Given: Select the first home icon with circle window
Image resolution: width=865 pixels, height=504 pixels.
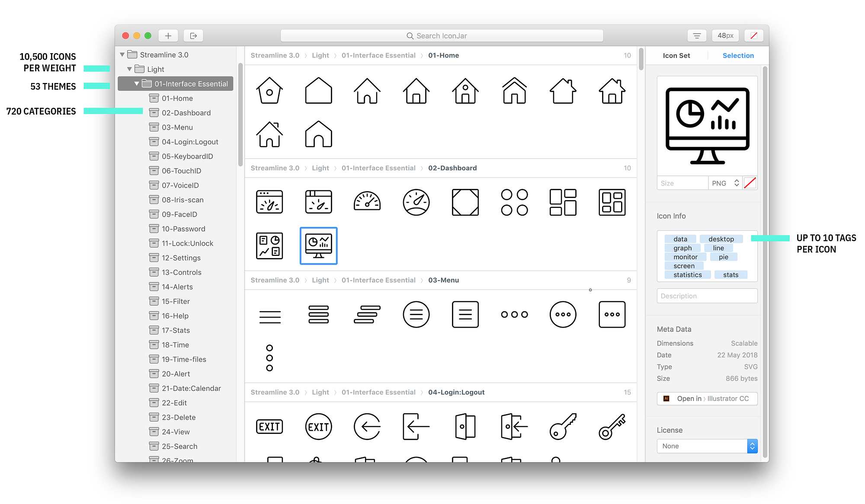Looking at the screenshot, I should (x=269, y=90).
